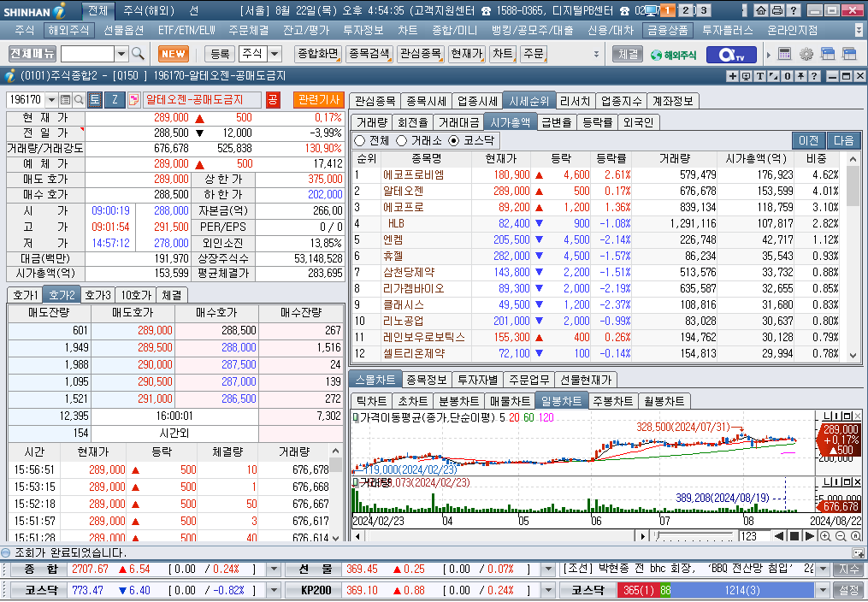Click the T icon in 주식종합2 title bar
Screen dimensions: 868x602
click(759, 76)
